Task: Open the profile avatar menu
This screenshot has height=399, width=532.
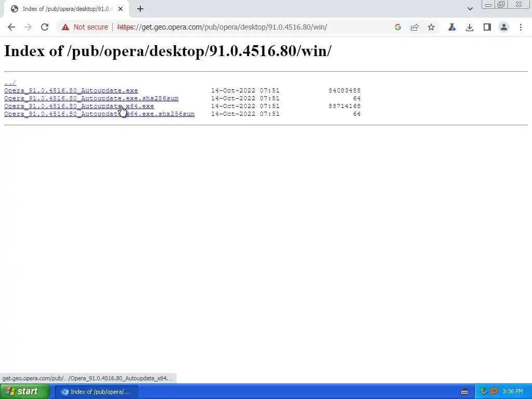Action: point(504,27)
